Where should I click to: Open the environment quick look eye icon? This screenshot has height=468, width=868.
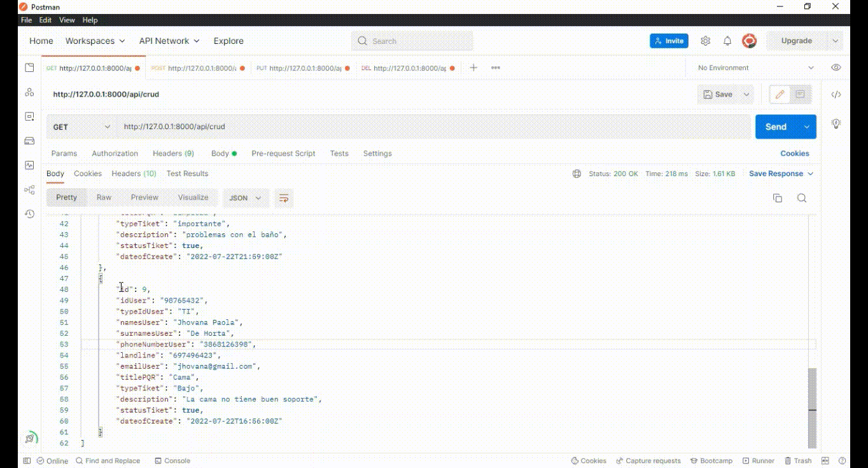[836, 67]
